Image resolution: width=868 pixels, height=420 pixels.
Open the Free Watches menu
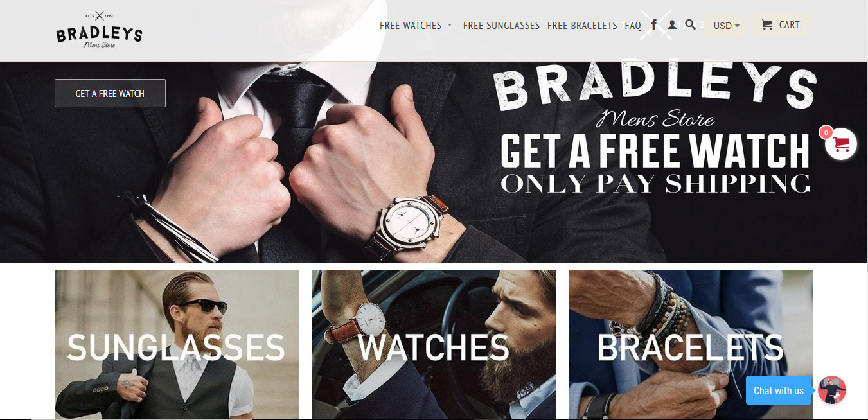pyautogui.click(x=411, y=26)
